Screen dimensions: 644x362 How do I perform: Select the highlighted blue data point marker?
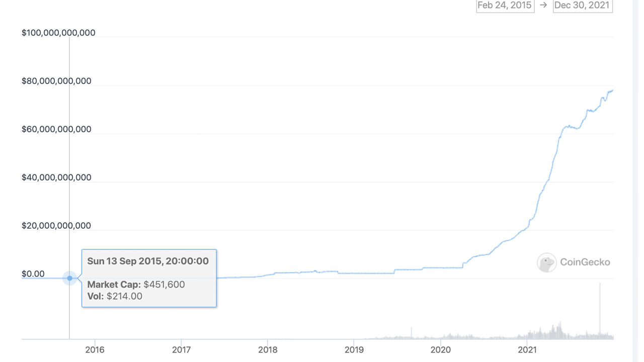(69, 278)
